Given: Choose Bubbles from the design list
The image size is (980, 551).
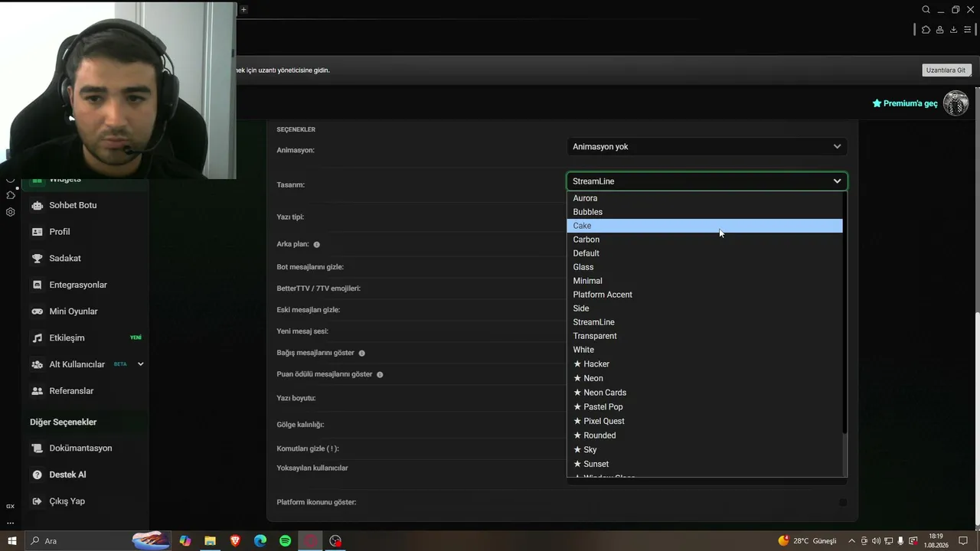Looking at the screenshot, I should coord(704,212).
